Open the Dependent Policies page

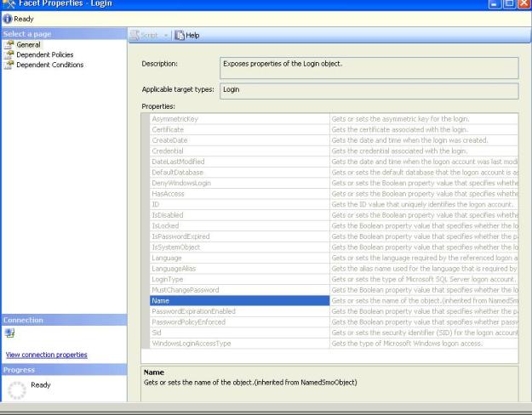tap(46, 54)
